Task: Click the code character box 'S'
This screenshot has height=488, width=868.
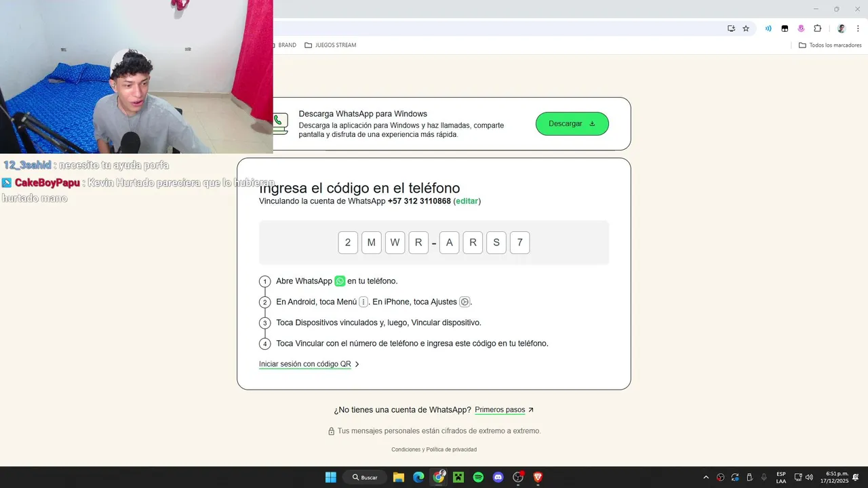Action: pos(496,243)
